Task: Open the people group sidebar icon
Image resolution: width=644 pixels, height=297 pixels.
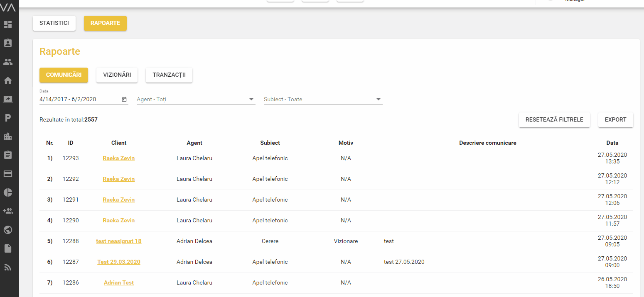Action: click(x=8, y=62)
